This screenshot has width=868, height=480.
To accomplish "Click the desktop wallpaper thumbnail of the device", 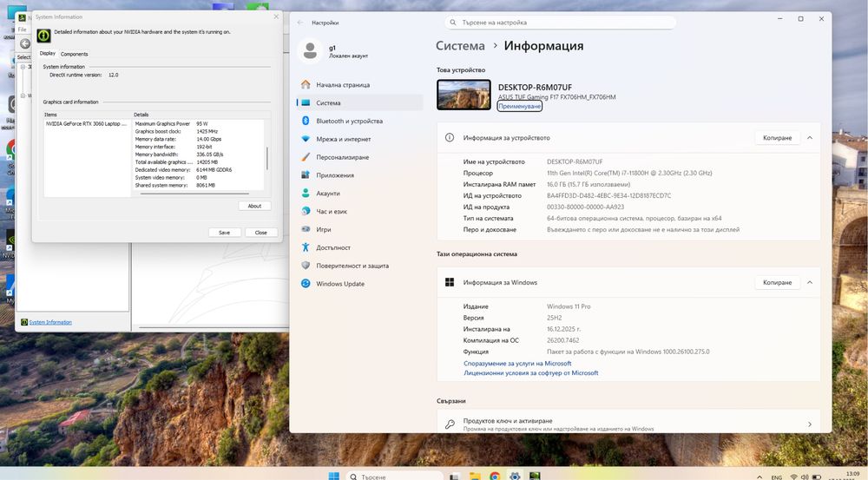I will [464, 95].
